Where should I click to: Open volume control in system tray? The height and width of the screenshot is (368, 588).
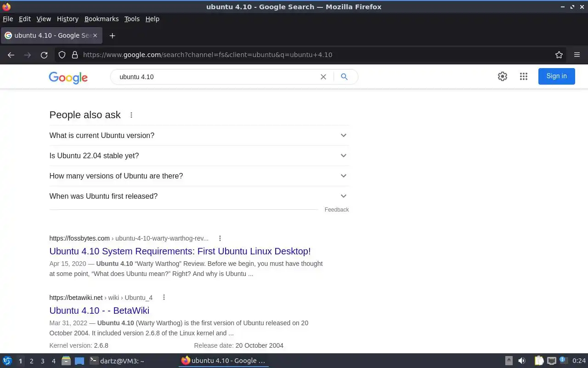coord(522,361)
